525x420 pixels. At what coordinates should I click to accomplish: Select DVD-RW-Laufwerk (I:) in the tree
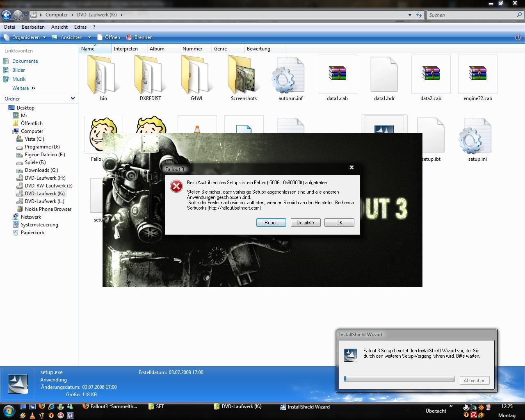coord(48,186)
